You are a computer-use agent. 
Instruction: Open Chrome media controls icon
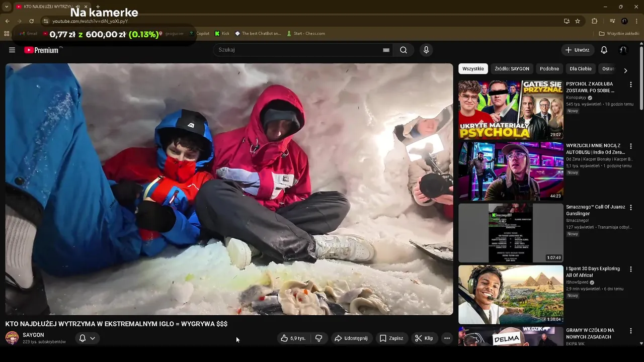pos(612,21)
